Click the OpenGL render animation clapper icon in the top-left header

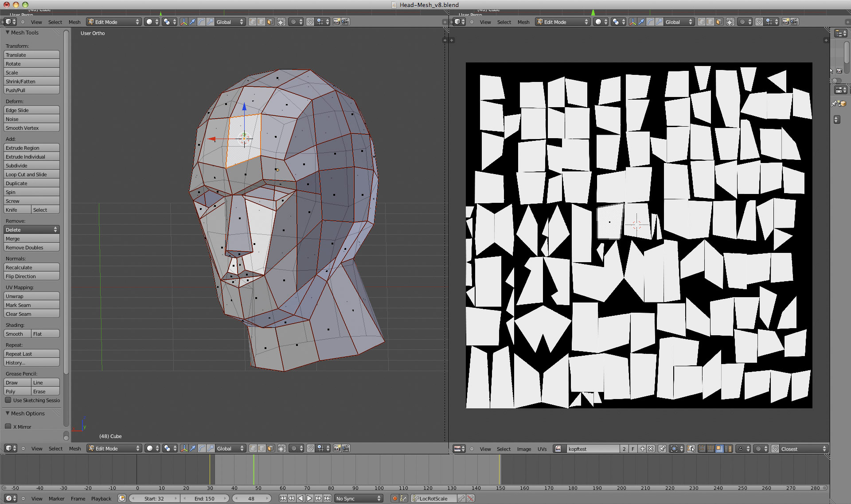[x=346, y=22]
